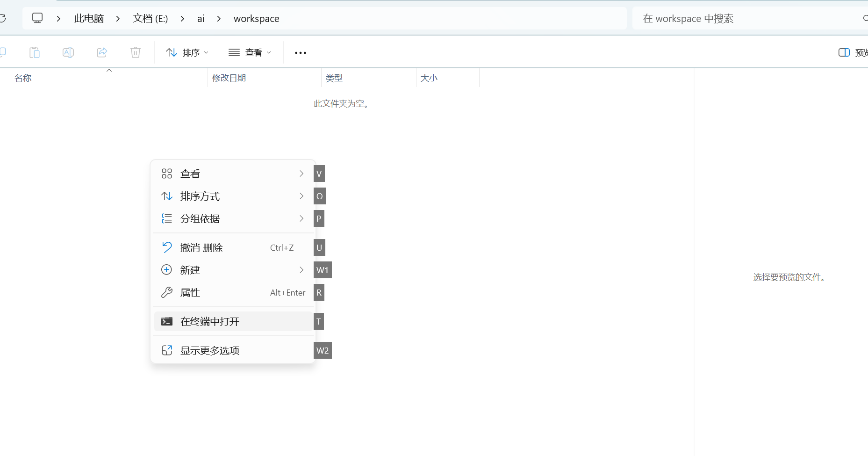Expand the 分组依据 submenu arrow
Screen dimensions: 868x456
[301, 218]
